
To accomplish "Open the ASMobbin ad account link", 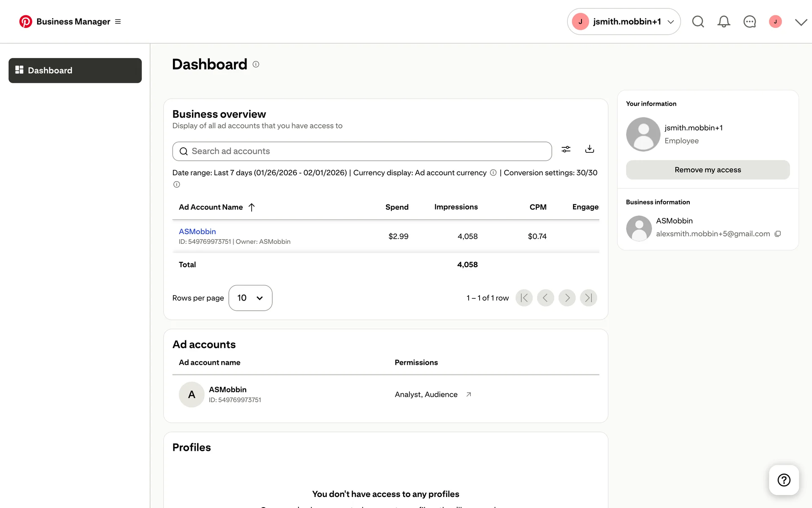I will click(x=197, y=232).
